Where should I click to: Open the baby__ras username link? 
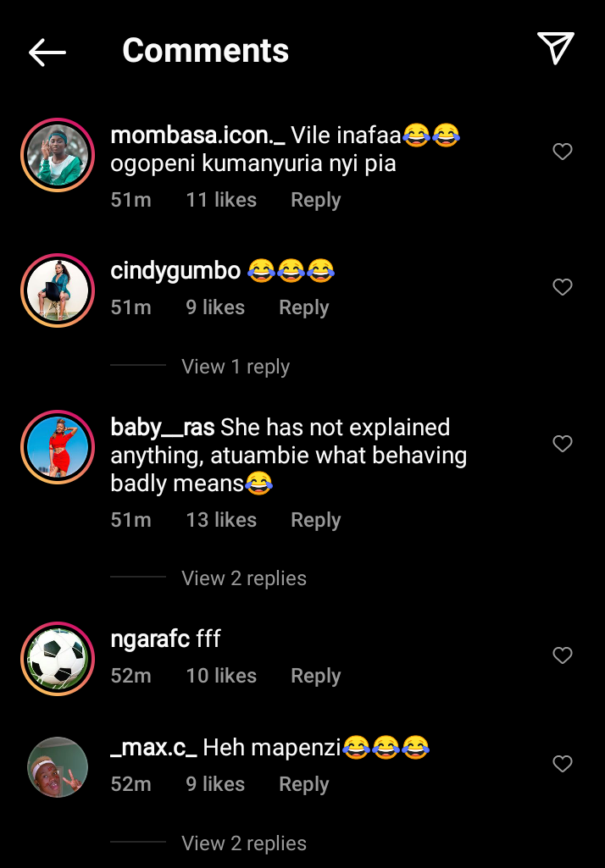pyautogui.click(x=163, y=428)
